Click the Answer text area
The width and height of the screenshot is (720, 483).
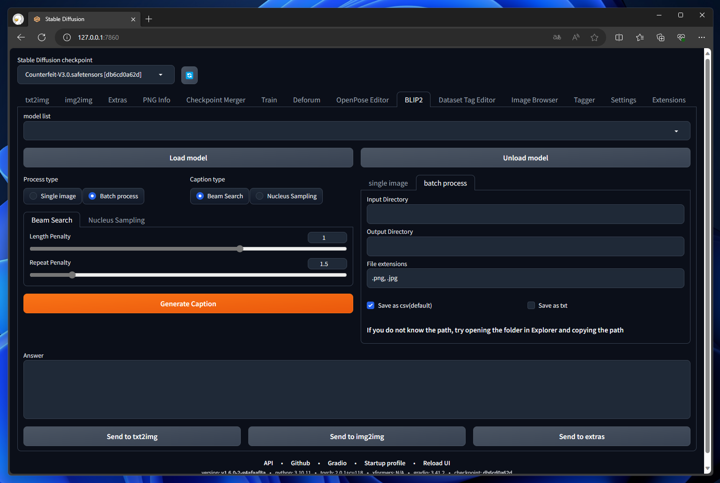[357, 389]
